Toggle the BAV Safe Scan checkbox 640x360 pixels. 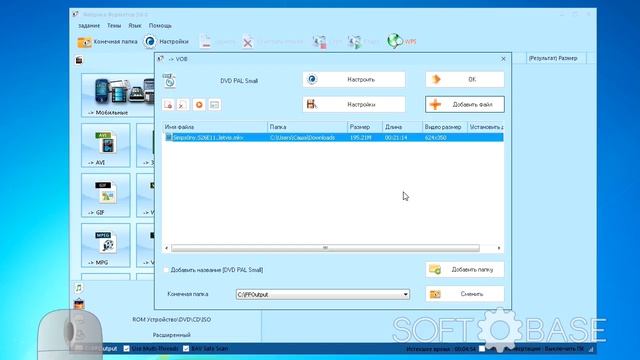[186, 349]
